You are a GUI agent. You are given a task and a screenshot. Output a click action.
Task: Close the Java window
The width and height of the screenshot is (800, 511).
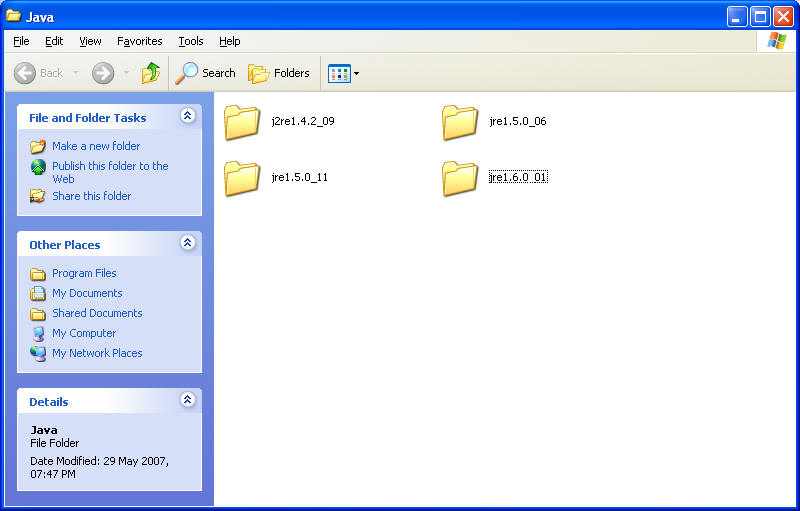[x=783, y=17]
